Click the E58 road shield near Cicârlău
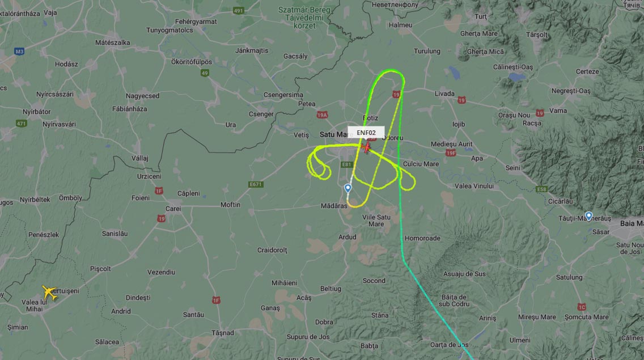Viewport: 644px width, 360px height. pos(541,189)
